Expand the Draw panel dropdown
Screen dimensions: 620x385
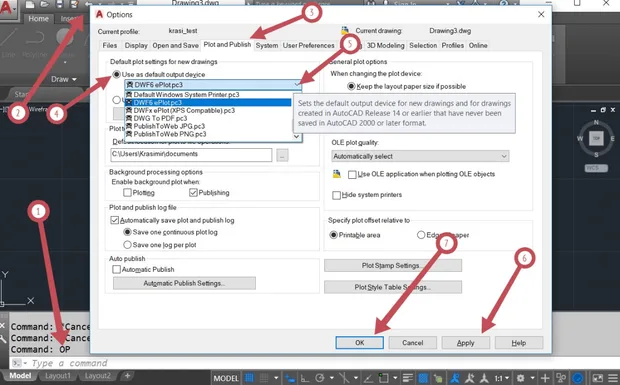63,79
